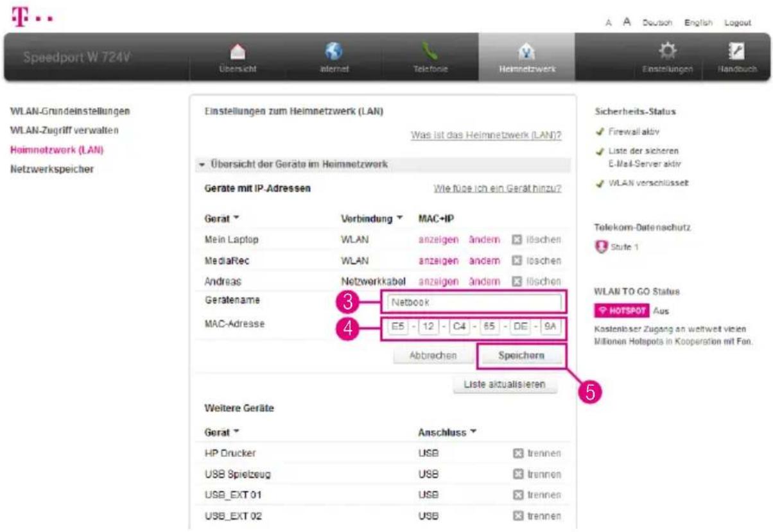Click the delete icon for MediaRec
773x532 pixels.
[x=516, y=261]
